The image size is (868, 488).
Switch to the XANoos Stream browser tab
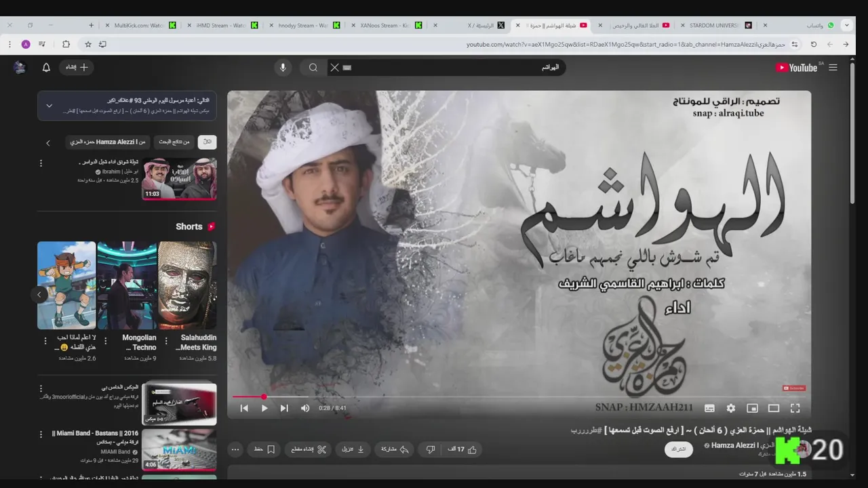coord(385,25)
